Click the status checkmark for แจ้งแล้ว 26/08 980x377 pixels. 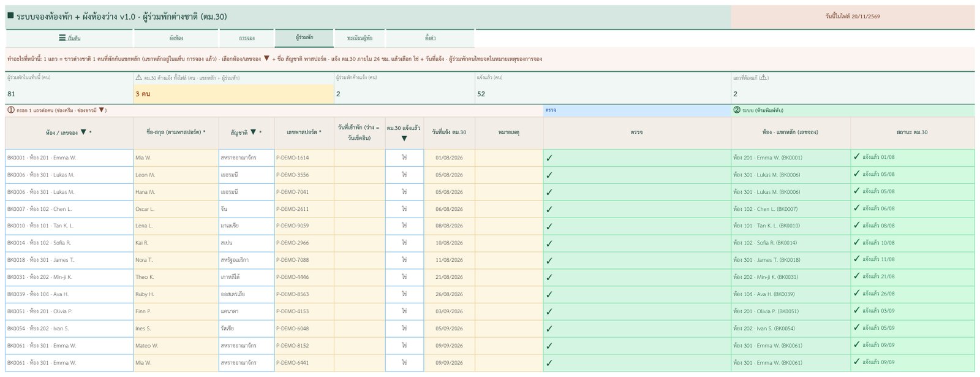coord(857,294)
